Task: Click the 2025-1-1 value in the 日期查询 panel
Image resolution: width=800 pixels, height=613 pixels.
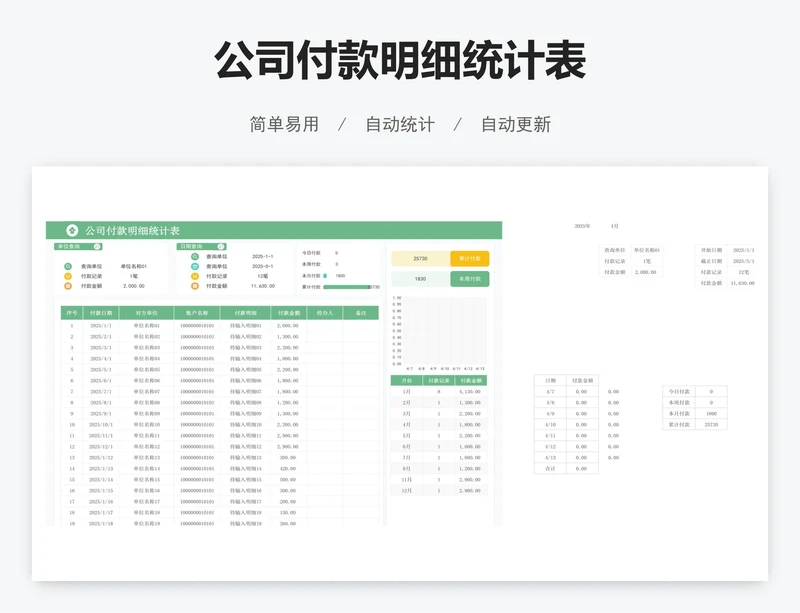Action: point(263,257)
